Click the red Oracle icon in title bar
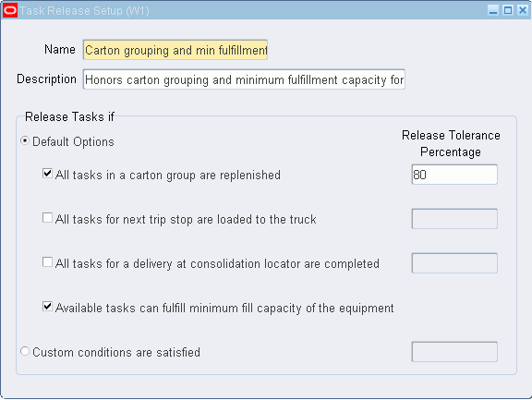The image size is (532, 400). pyautogui.click(x=10, y=10)
